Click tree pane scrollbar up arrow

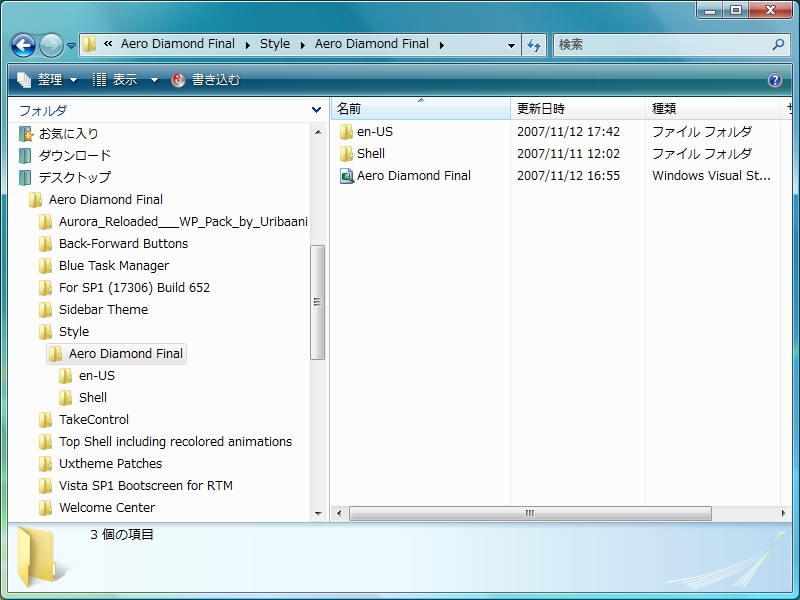pyautogui.click(x=318, y=133)
